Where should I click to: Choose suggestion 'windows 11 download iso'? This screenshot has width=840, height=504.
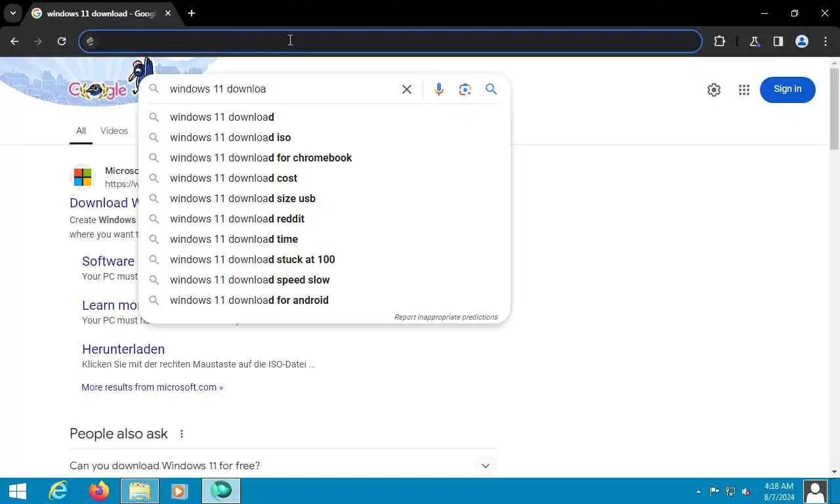(324, 137)
